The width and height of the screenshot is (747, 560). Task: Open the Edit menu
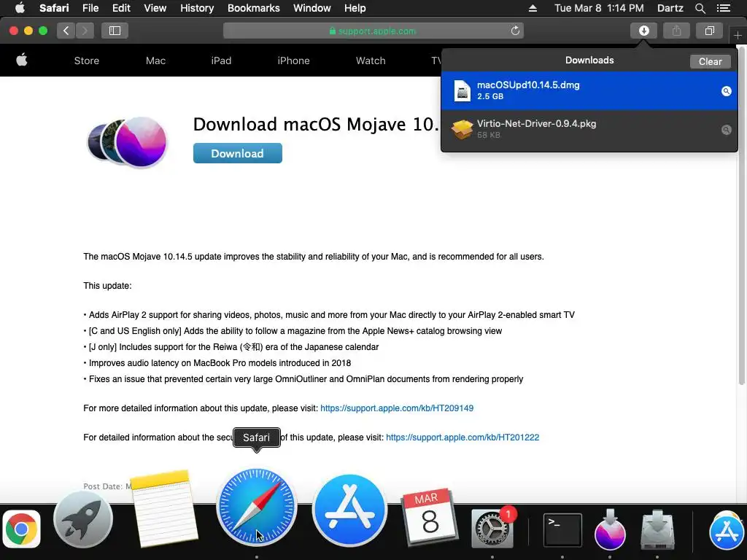[x=121, y=8]
